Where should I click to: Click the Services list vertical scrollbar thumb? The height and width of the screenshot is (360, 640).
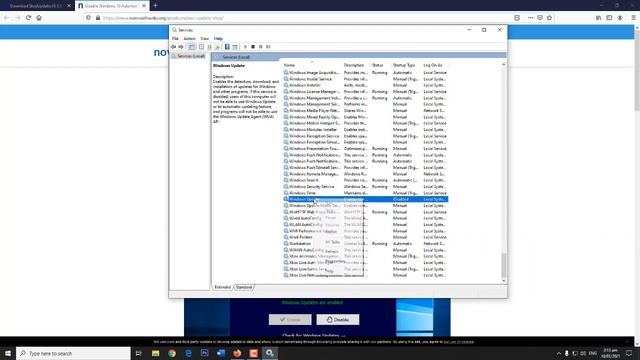click(503, 265)
